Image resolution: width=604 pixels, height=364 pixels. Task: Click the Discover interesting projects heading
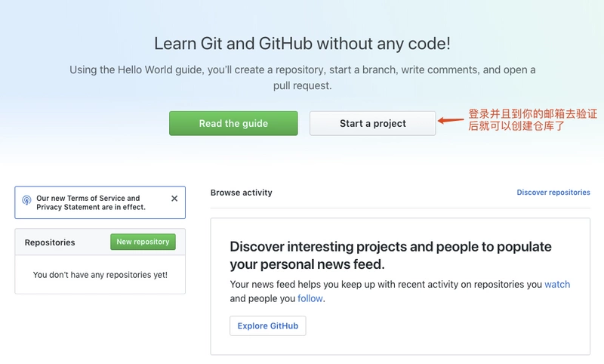[x=390, y=255]
